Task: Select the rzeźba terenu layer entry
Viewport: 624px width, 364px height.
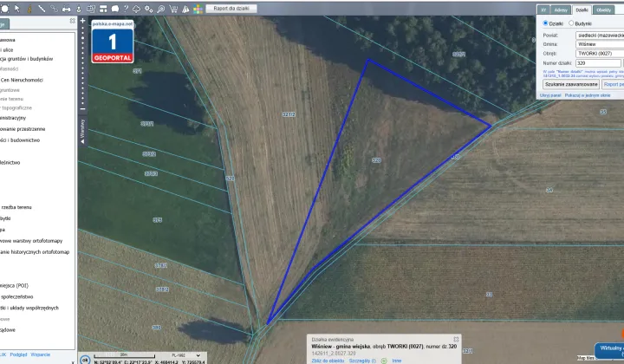Action: tap(16, 207)
